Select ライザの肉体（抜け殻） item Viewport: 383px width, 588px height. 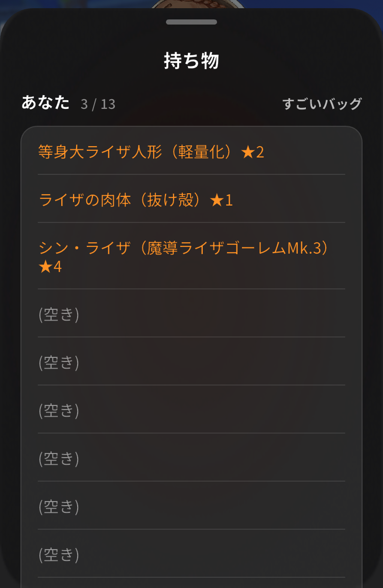pyautogui.click(x=192, y=200)
